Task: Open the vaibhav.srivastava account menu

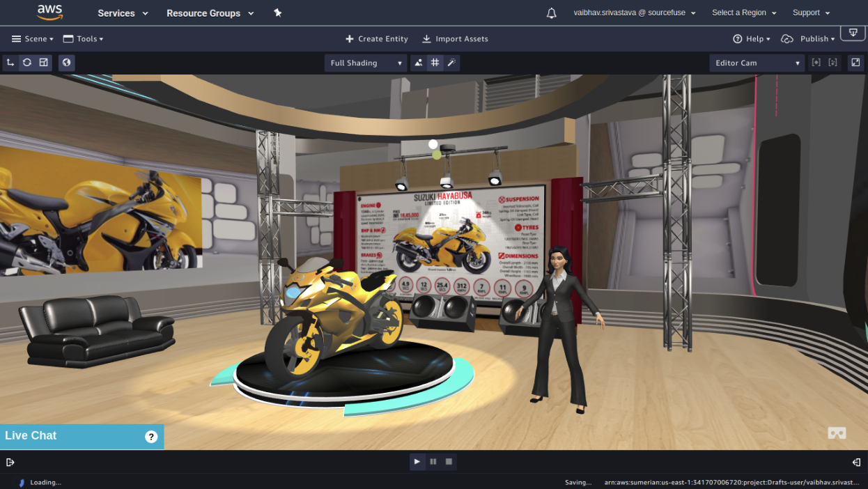Action: pyautogui.click(x=635, y=13)
